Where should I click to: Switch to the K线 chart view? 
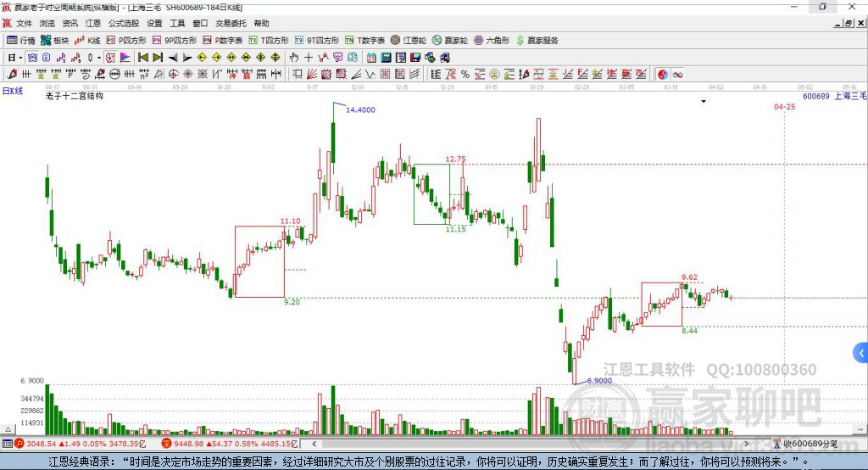coord(87,41)
